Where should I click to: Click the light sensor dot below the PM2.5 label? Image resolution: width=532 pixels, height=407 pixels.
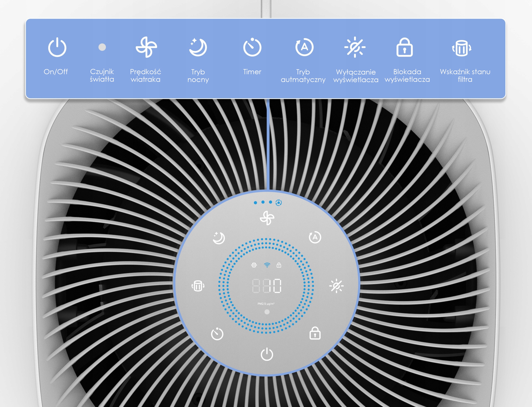[267, 312]
